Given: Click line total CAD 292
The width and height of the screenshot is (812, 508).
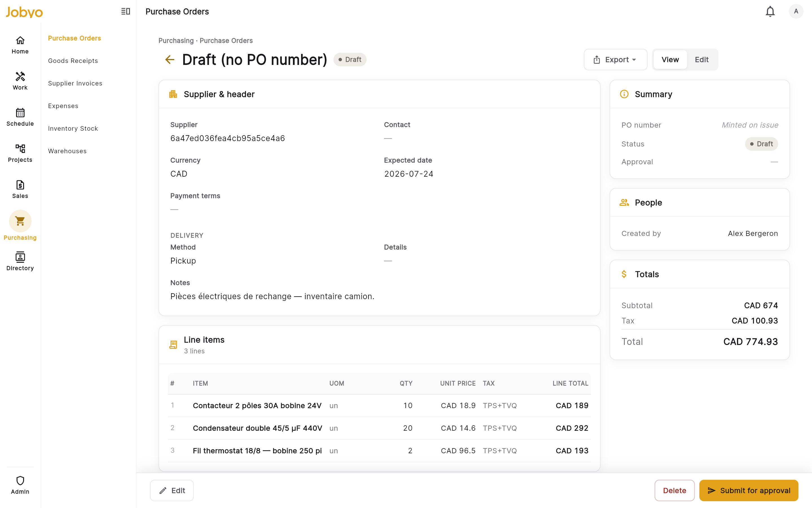Looking at the screenshot, I should point(572,428).
